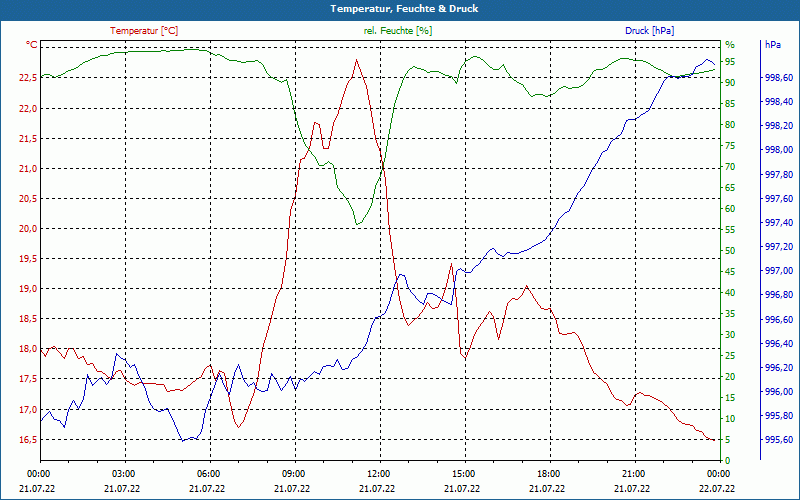Viewport: 800px width, 500px height.
Task: Click the 995,80 pressure axis tick
Action: 779,416
